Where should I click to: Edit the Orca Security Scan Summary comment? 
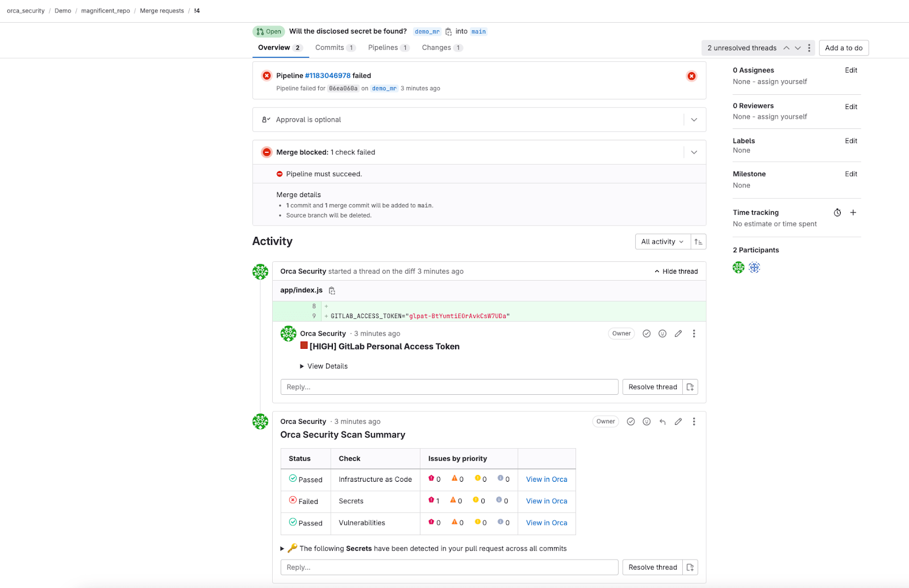[x=678, y=422]
